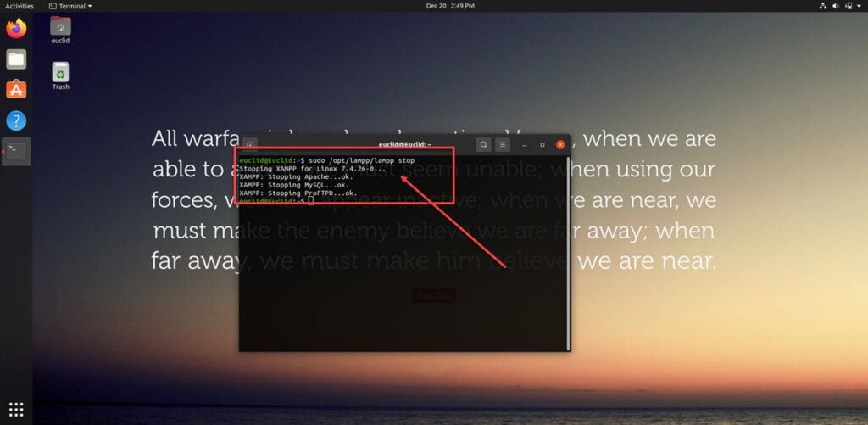Open the euclid home folder icon
The width and height of the screenshot is (868, 425).
pyautogui.click(x=60, y=31)
